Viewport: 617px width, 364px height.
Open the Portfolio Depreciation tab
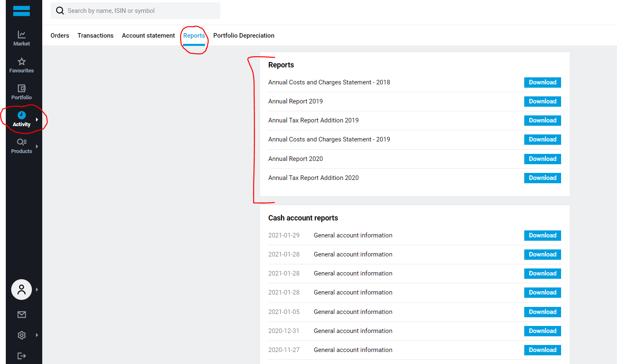click(x=243, y=36)
